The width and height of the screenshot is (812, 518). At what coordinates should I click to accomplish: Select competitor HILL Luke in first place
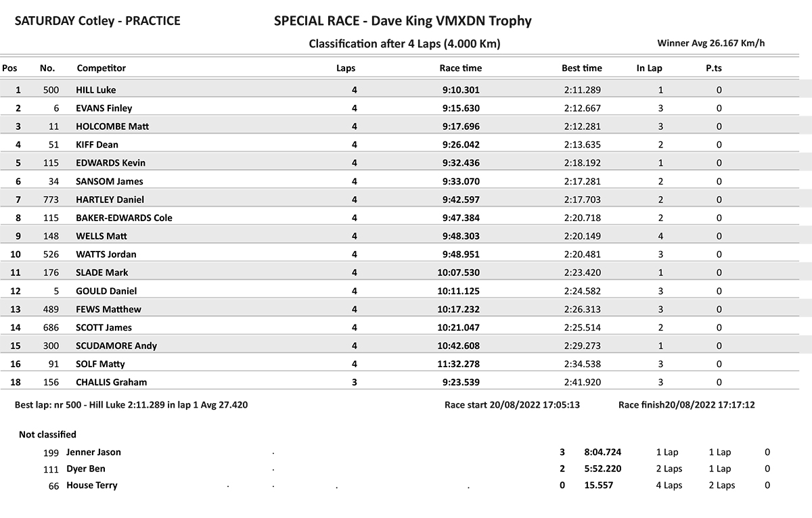tap(96, 90)
